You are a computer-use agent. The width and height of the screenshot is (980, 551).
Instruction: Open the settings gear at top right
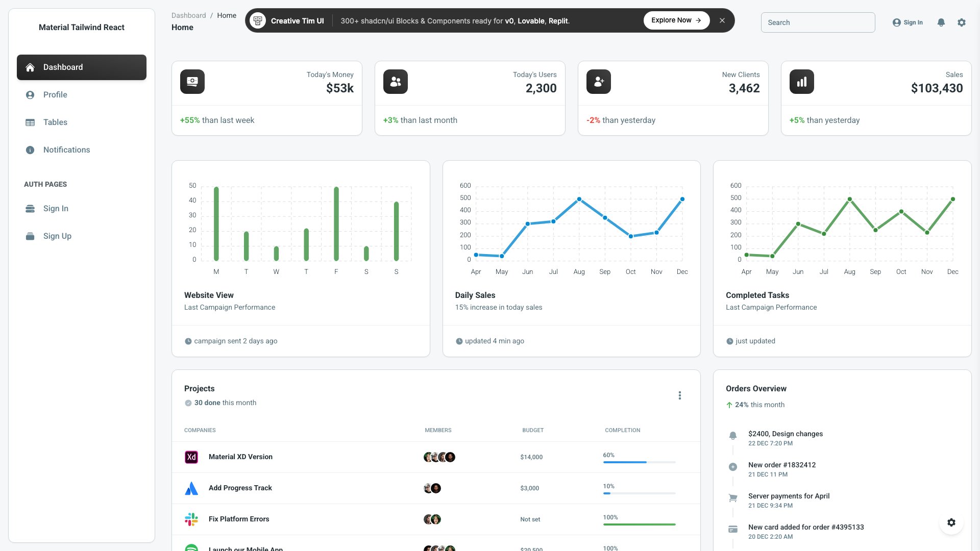click(962, 22)
